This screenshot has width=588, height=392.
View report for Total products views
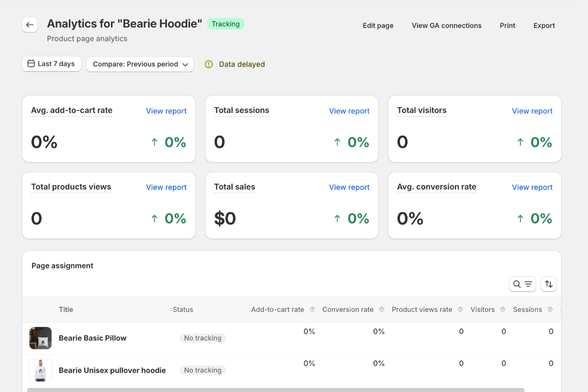tap(166, 187)
